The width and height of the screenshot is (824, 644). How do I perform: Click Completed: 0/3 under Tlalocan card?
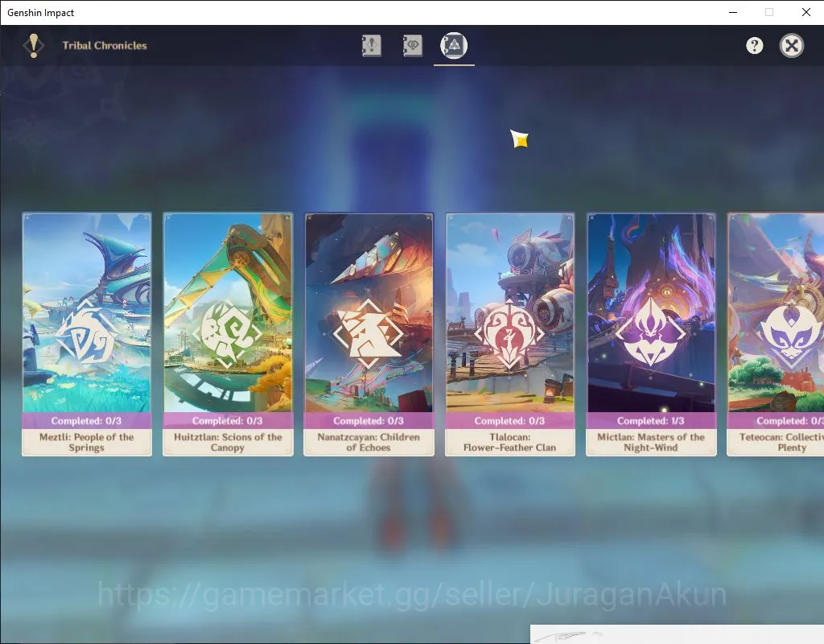(x=509, y=420)
